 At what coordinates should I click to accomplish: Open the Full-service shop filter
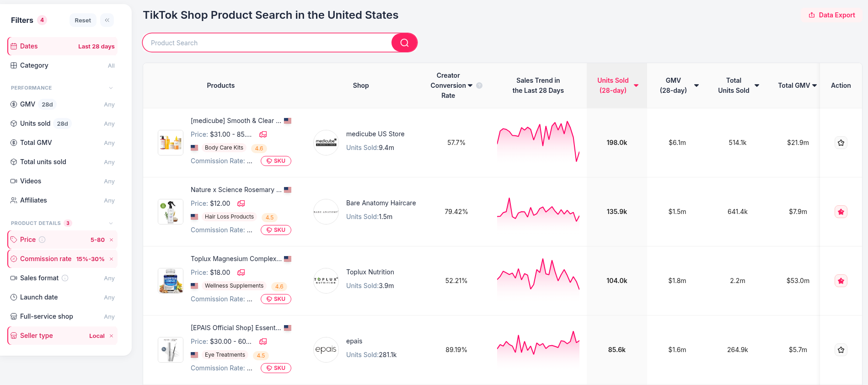(63, 316)
